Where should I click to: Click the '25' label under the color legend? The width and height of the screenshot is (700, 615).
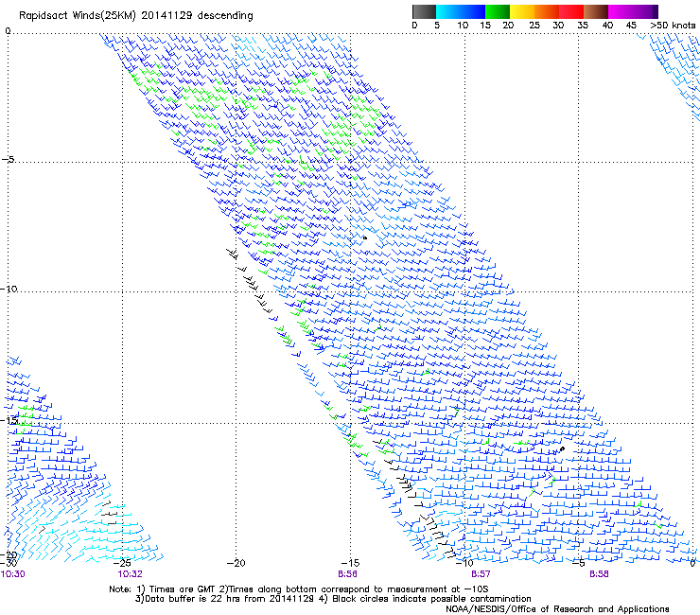point(534,26)
